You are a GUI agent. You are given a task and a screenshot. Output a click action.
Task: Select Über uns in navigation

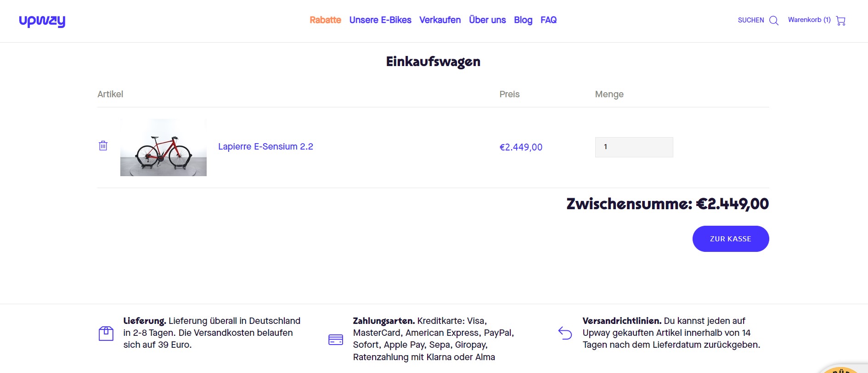pyautogui.click(x=487, y=20)
